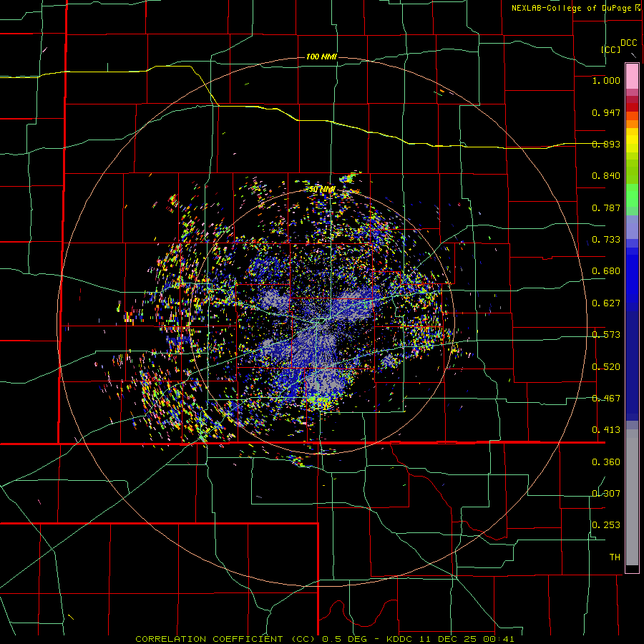Click the 0.360 legend value
Screen dimensions: 644x644
606,462
